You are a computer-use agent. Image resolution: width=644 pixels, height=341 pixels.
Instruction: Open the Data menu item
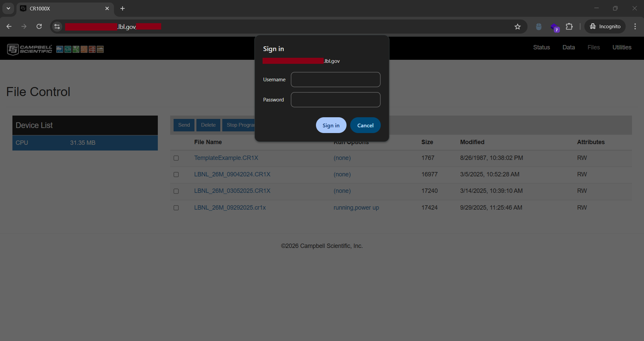click(568, 47)
